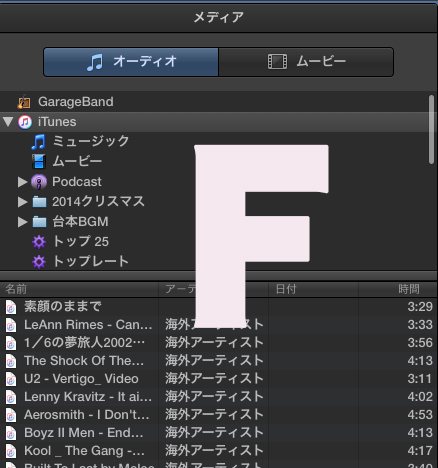Click file icon for LeAnn Rimes track
438x468 pixels.
pos(11,325)
